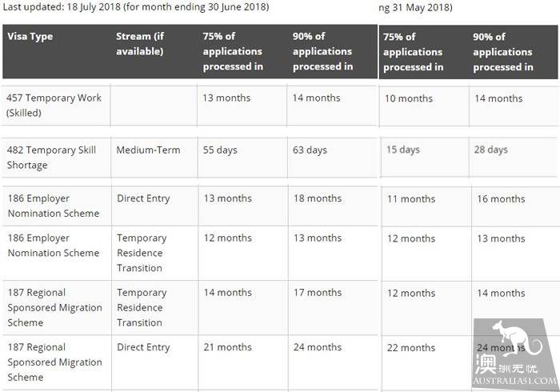The image size is (560, 392).
Task: Click the 457 Temporary Work (Skilled) cell
Action: [x=57, y=106]
